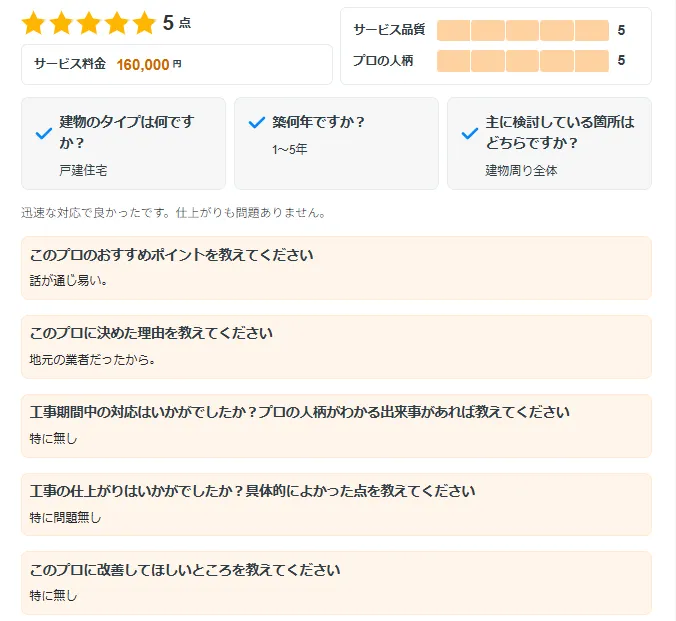Click the third gold rating star
This screenshot has width=676, height=621.
pos(89,22)
